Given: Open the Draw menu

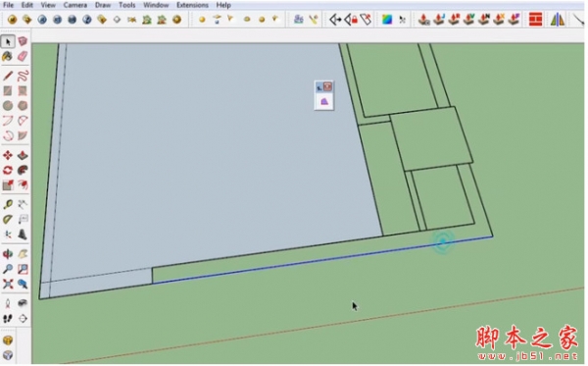Looking at the screenshot, I should pyautogui.click(x=103, y=5).
